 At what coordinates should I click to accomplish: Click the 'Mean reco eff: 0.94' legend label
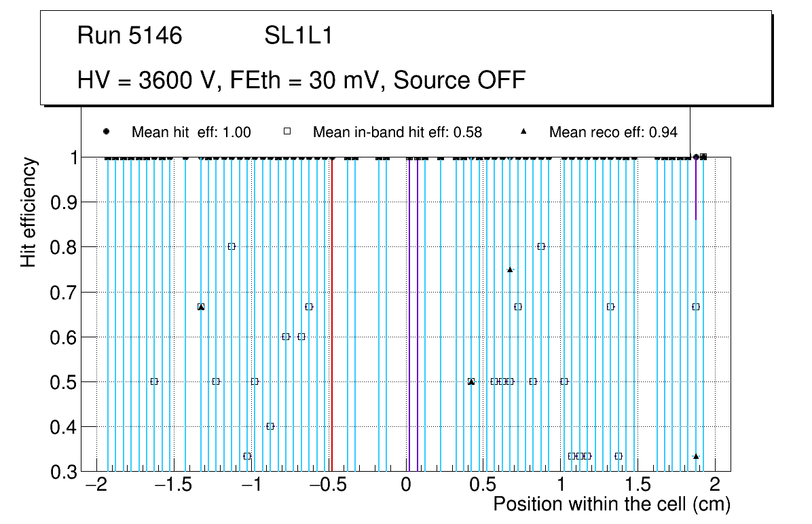click(x=612, y=132)
